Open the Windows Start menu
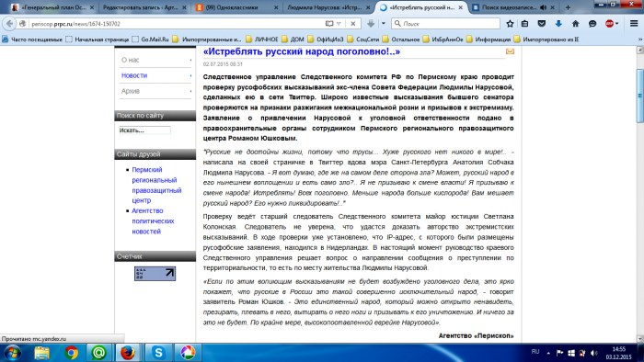The image size is (644, 362). [x=11, y=353]
